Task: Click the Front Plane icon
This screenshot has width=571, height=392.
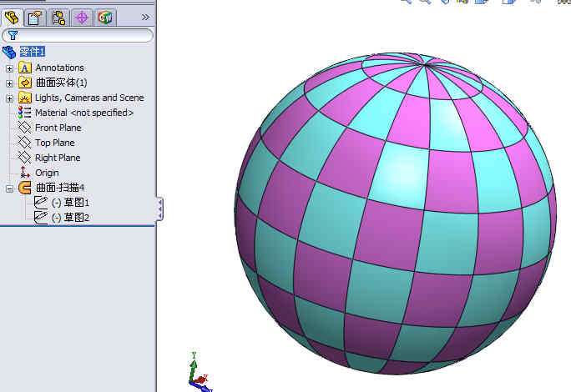Action: click(25, 128)
